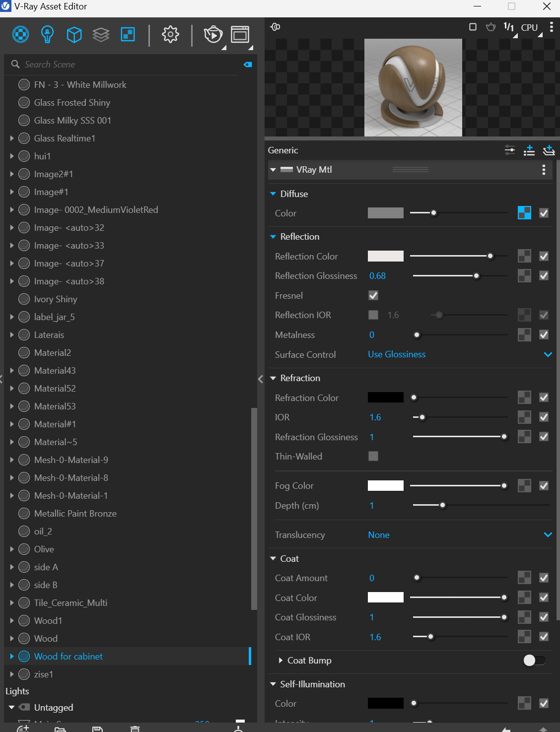Expand the Glass Realtime1 material
The height and width of the screenshot is (732, 560).
[x=12, y=138]
